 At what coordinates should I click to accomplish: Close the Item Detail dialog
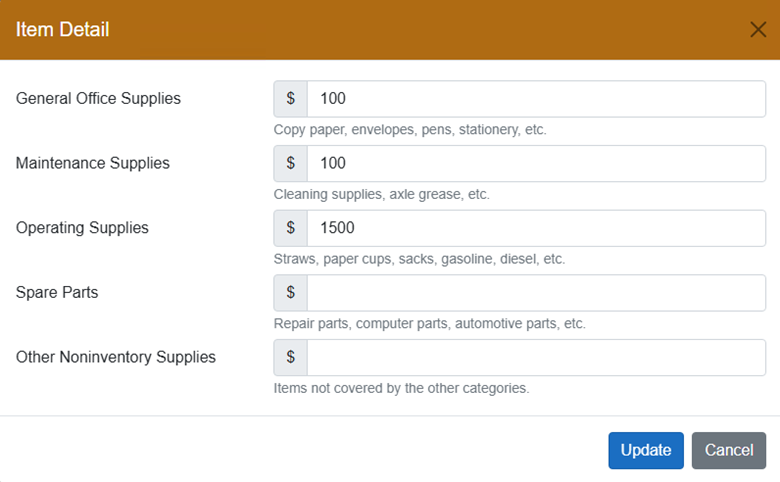point(758,29)
